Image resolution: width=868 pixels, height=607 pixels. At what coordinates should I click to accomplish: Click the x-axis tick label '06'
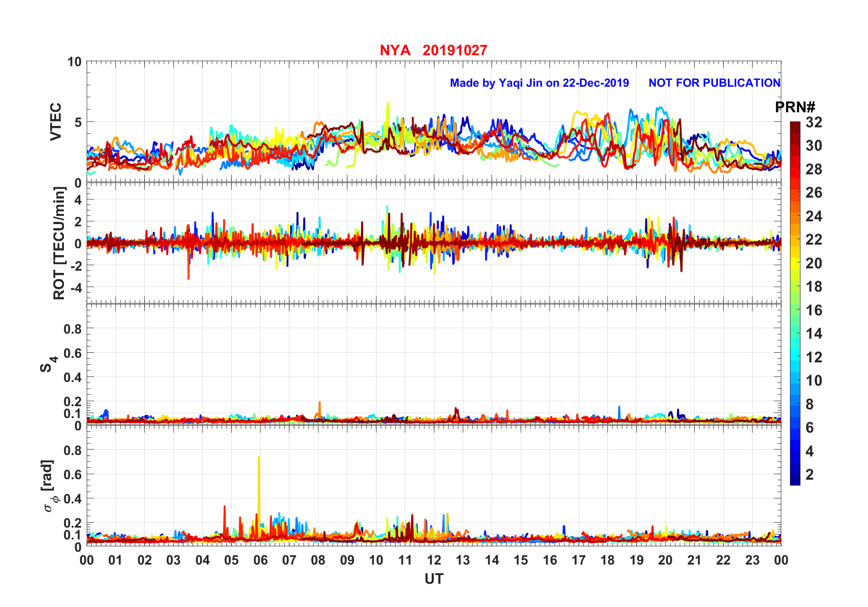(x=260, y=560)
